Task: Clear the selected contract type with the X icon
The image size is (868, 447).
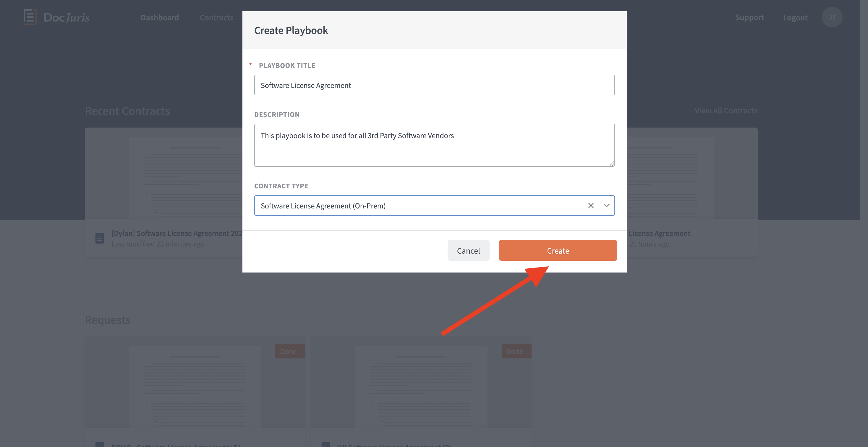Action: click(591, 206)
